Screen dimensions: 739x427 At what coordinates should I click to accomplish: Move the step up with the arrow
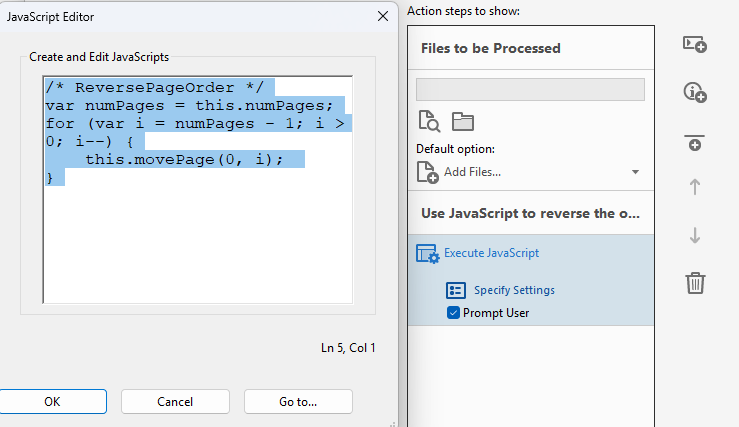(x=695, y=187)
